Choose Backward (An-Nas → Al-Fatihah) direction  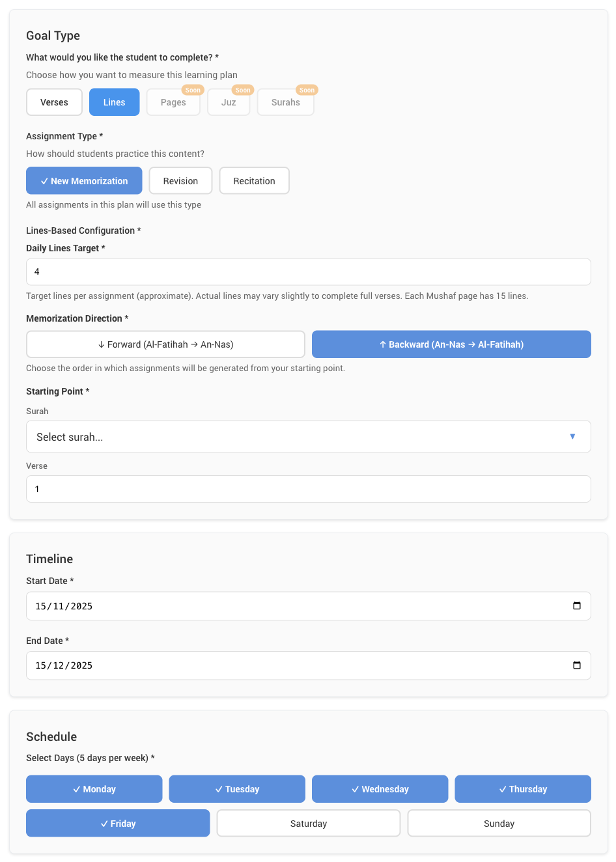point(451,344)
